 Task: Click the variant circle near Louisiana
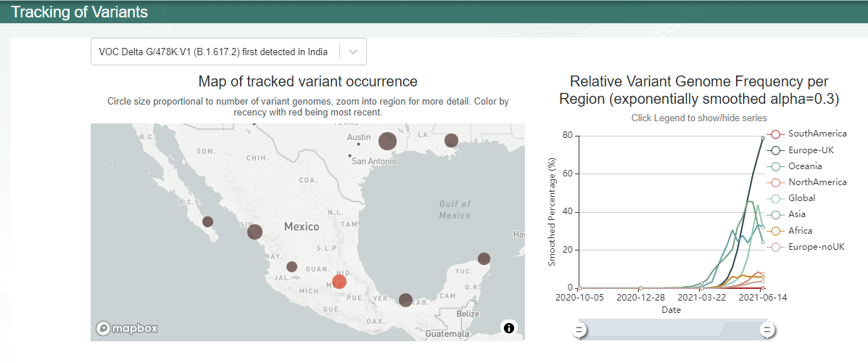[x=451, y=140]
